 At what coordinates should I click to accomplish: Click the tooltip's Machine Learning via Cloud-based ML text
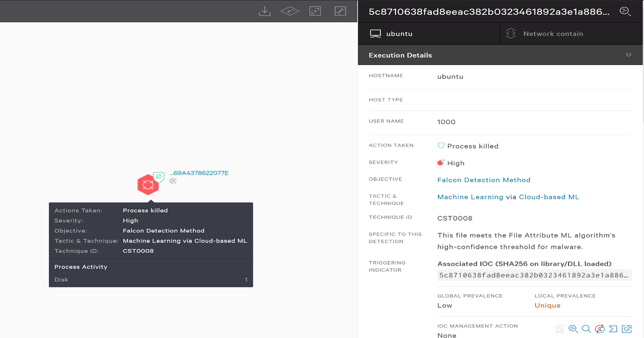coord(185,241)
